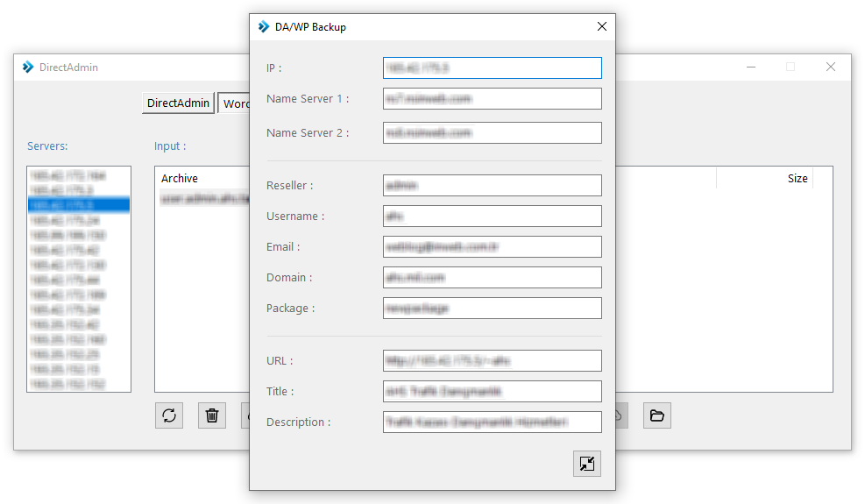Select the archive row under Archive header
Viewport: 865px width, 504px height.
tap(204, 198)
